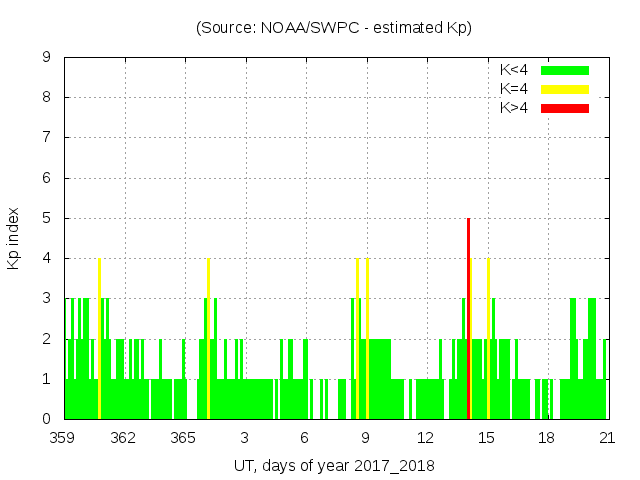
Task: Click x-axis tick label 365
Action: click(x=184, y=438)
